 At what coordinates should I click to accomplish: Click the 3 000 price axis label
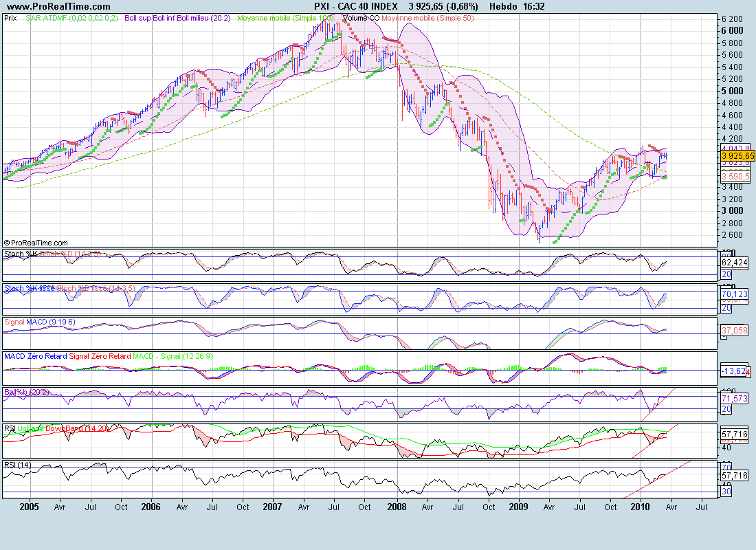(x=733, y=211)
